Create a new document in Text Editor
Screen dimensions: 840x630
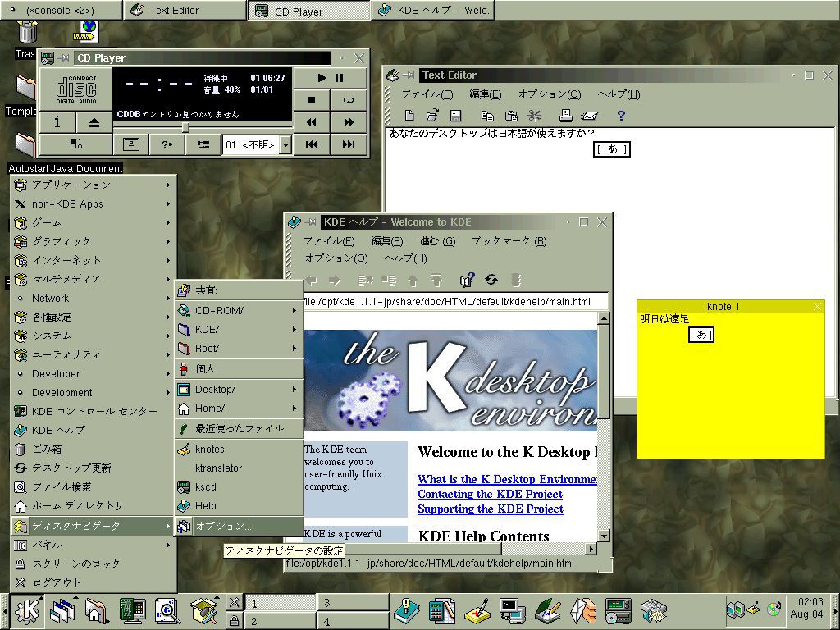(x=410, y=116)
